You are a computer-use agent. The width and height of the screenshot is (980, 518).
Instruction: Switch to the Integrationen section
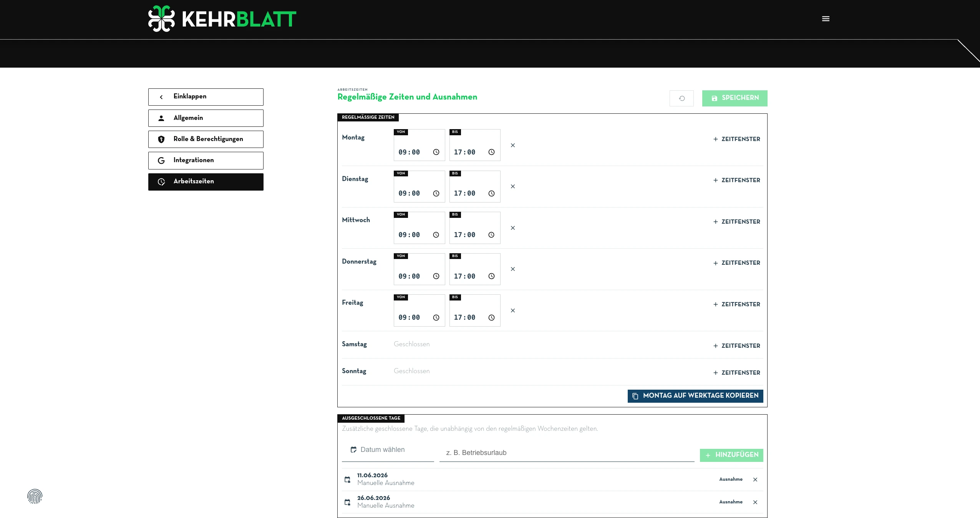click(206, 160)
